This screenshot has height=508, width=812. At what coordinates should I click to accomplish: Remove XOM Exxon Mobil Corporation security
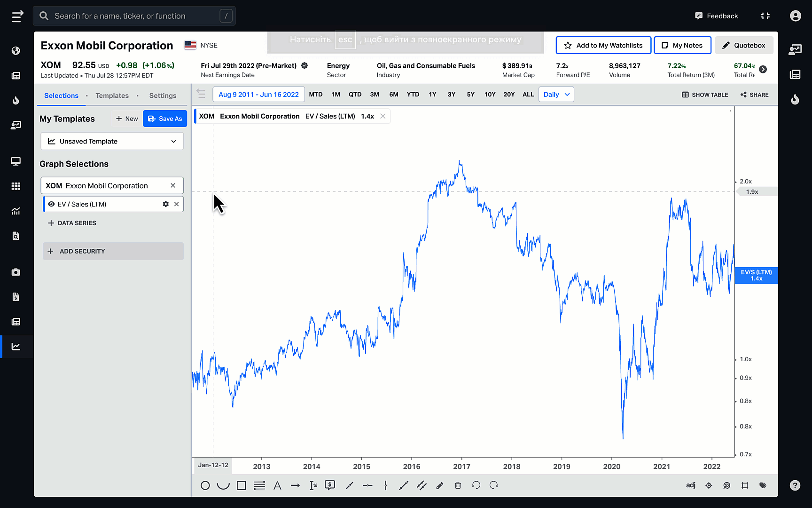tap(173, 186)
